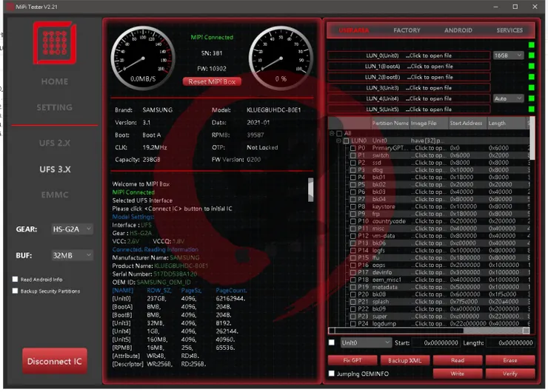Tick the Jumping OEMINFO checkbox
Screen dimensions: 548x392
coord(331,374)
